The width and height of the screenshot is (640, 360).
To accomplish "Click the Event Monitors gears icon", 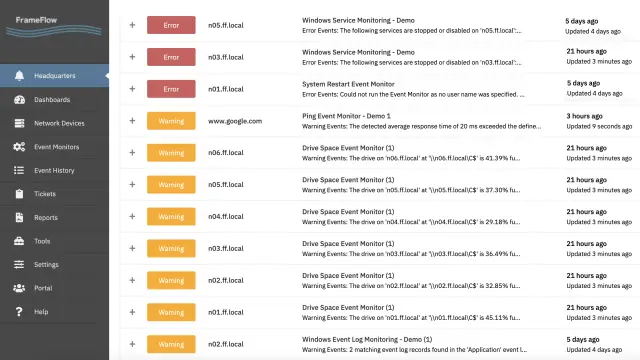I will pyautogui.click(x=19, y=147).
